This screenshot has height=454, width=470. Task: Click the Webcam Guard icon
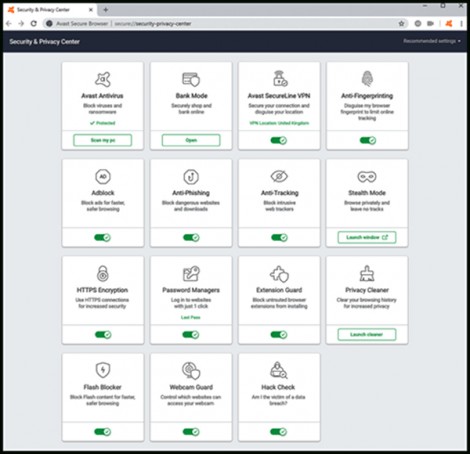tap(191, 371)
